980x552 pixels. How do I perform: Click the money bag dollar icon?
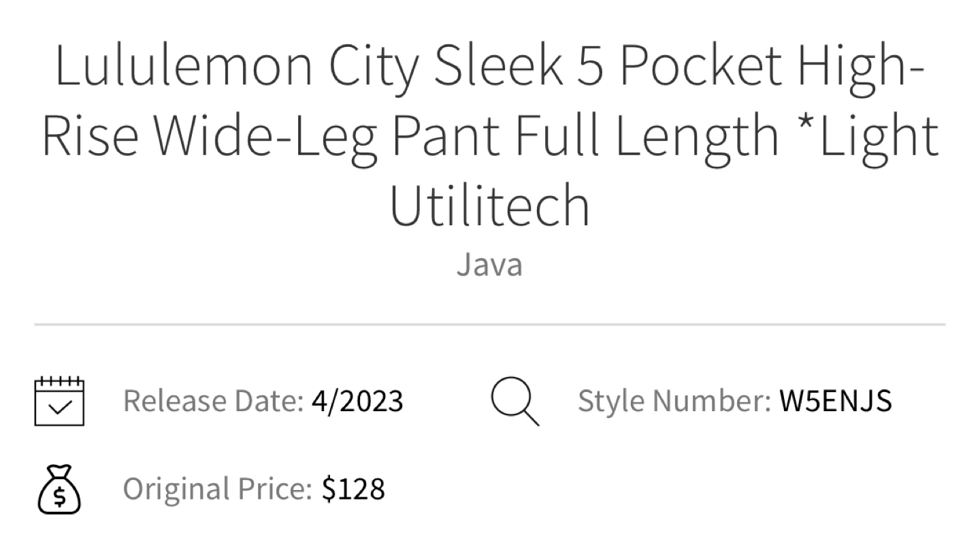(x=59, y=489)
